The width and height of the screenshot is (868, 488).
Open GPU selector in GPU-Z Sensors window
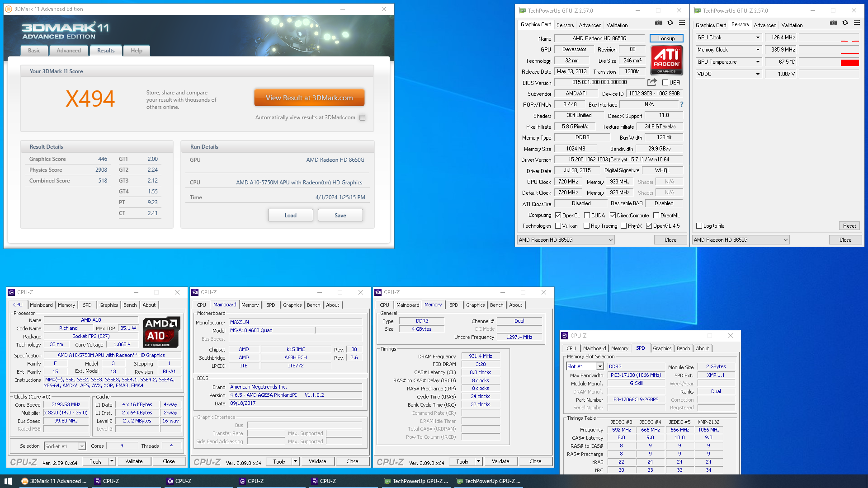pyautogui.click(x=741, y=240)
